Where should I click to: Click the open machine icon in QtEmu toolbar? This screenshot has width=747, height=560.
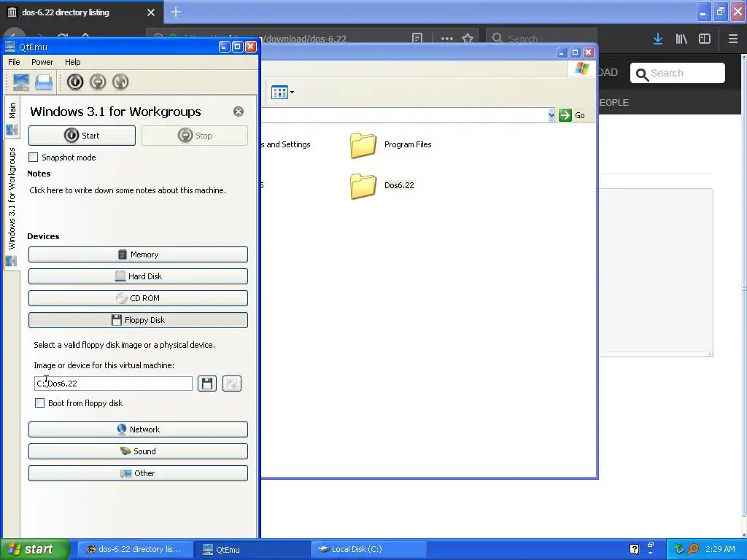[x=44, y=82]
